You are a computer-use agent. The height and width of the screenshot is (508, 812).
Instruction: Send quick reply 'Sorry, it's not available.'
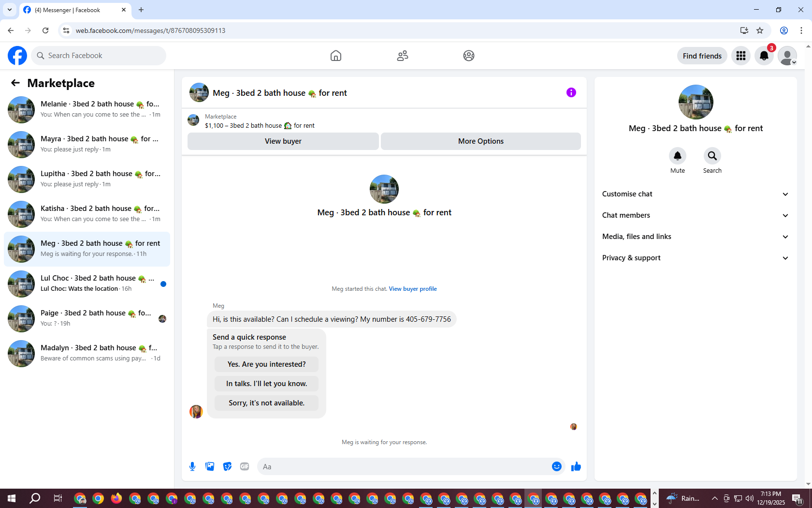(x=267, y=403)
